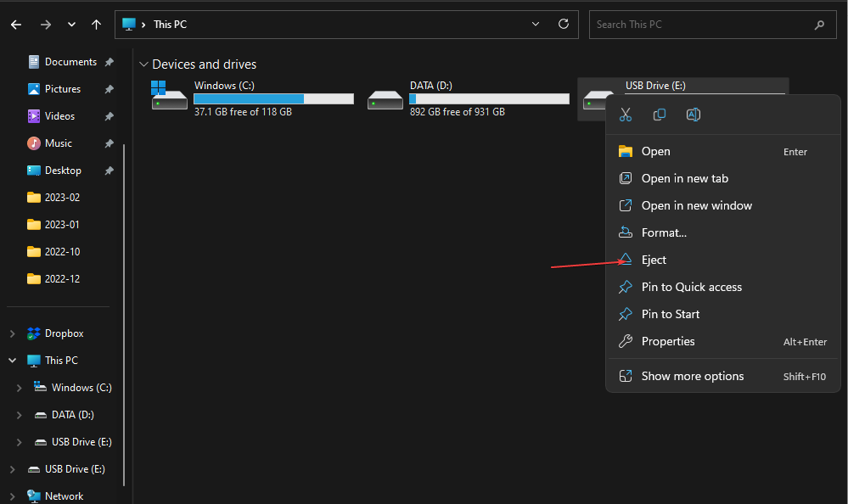Open the Windows (C:) drive icon

point(169,96)
